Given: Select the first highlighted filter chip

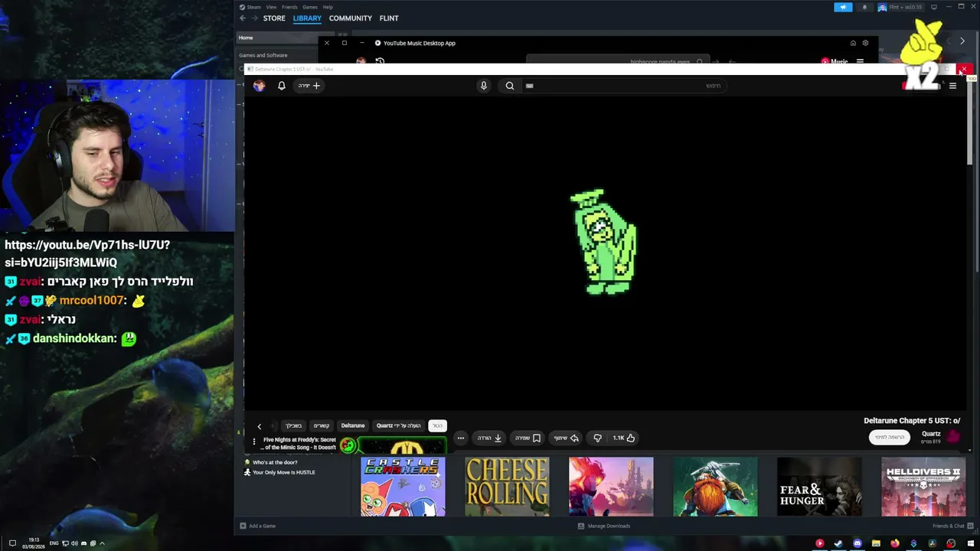Looking at the screenshot, I should (437, 425).
